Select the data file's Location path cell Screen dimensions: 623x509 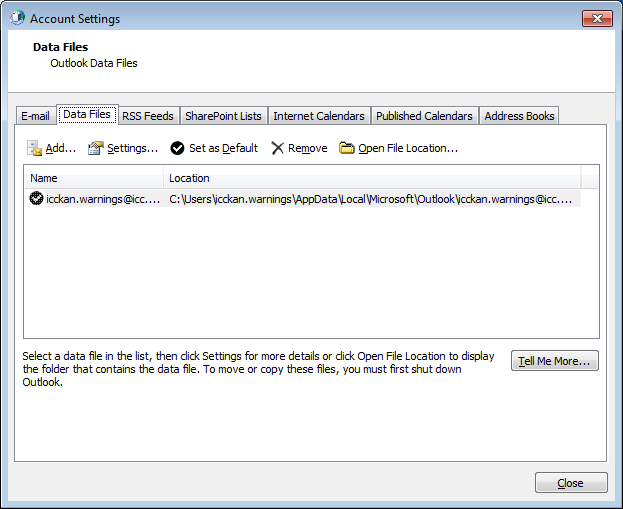point(370,199)
